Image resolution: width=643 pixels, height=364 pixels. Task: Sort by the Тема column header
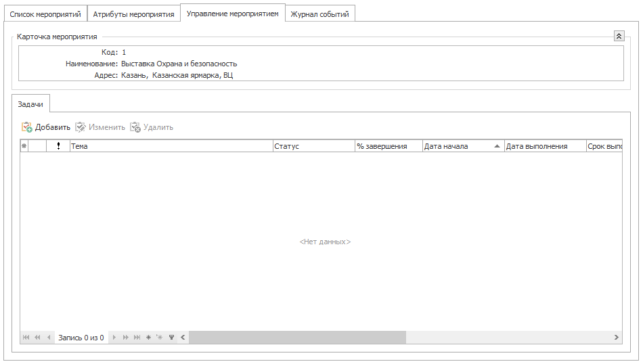pyautogui.click(x=171, y=146)
